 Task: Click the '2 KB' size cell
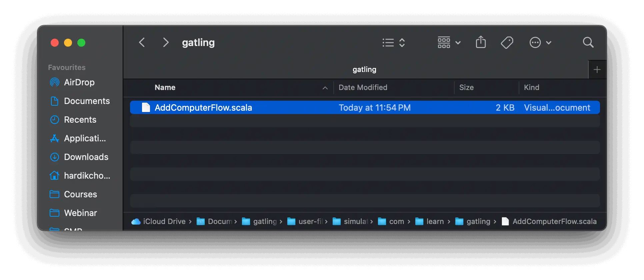pyautogui.click(x=505, y=108)
